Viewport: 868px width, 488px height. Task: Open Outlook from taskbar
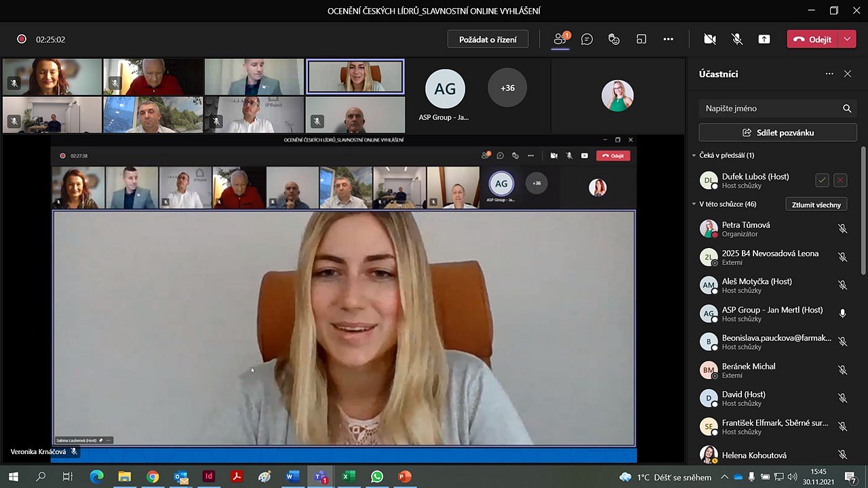[181, 476]
